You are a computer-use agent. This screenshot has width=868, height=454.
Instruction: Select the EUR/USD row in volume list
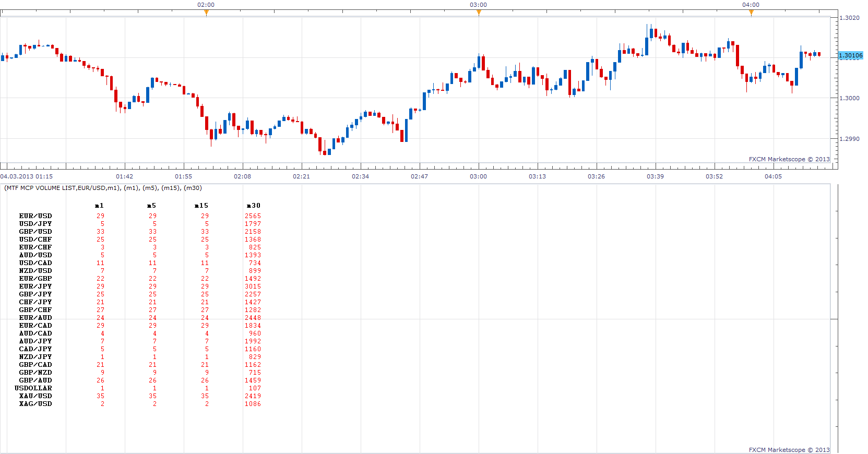point(140,216)
